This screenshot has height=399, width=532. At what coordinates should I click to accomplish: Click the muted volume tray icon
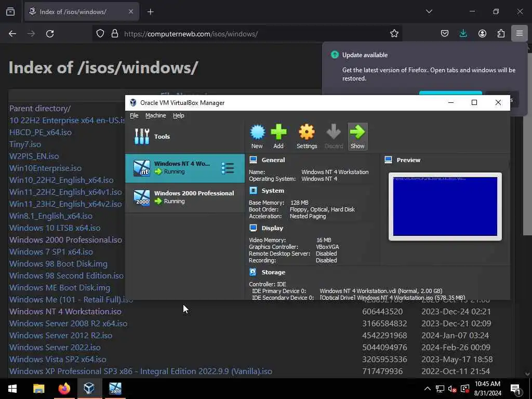453,389
